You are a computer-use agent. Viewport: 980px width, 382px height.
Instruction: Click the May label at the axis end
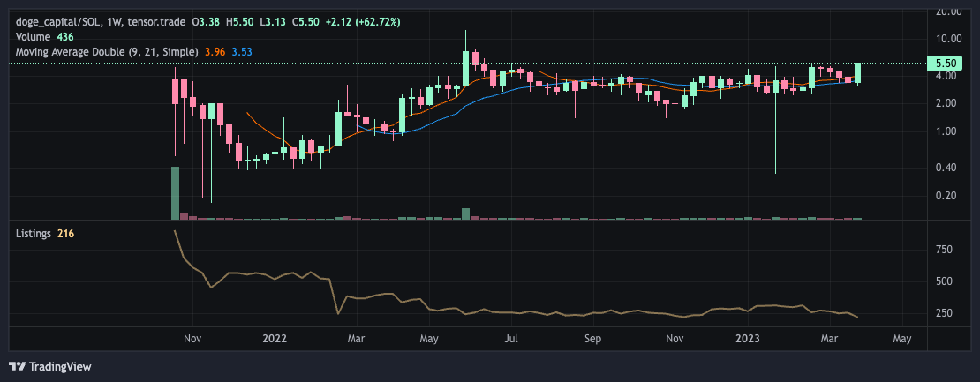(902, 338)
